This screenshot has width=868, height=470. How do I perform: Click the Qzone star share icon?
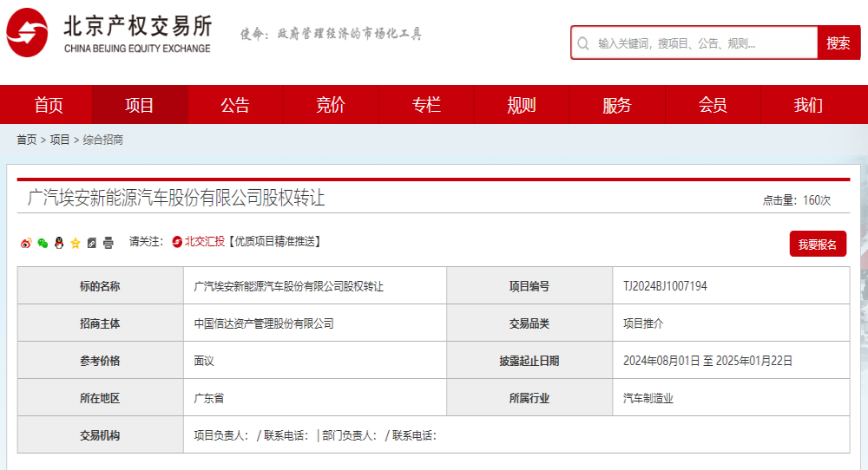76,243
